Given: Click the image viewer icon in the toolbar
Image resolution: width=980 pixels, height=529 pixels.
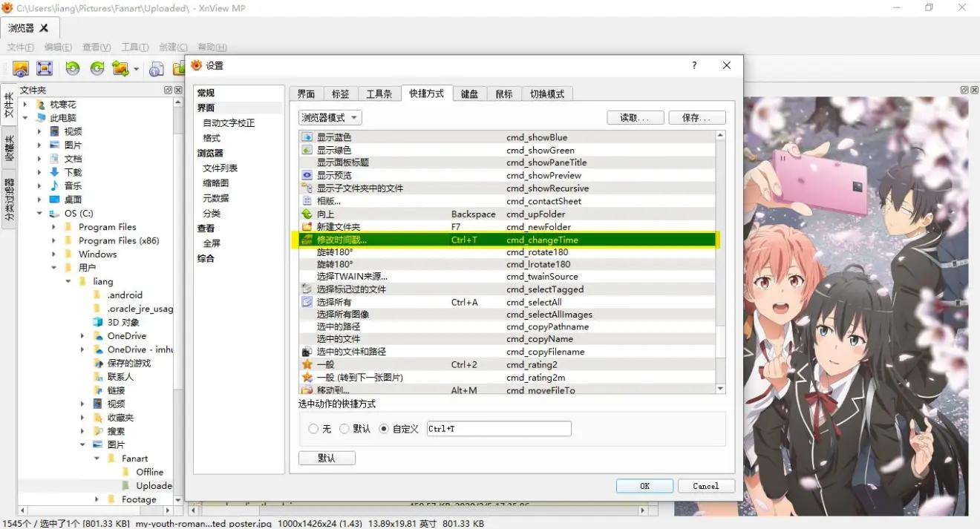Looking at the screenshot, I should (20, 68).
